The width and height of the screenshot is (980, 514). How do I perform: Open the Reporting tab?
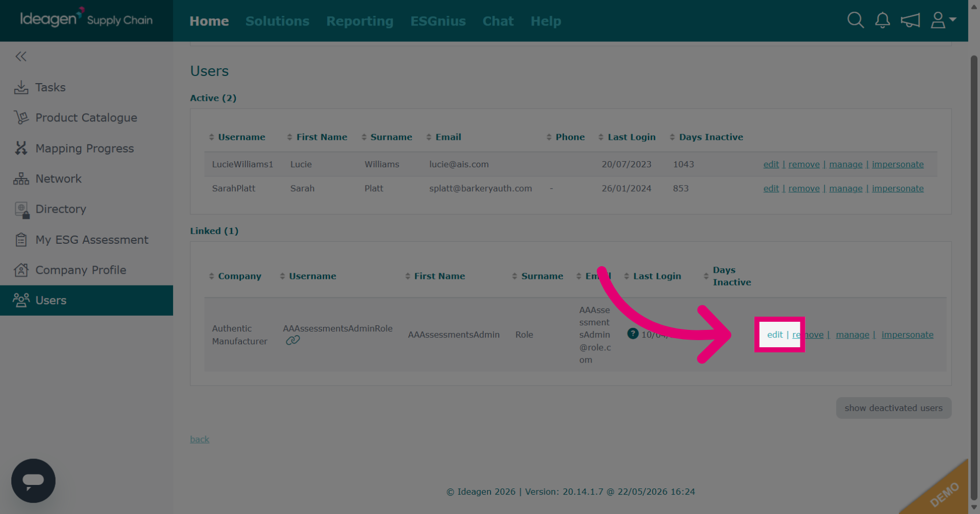click(x=360, y=21)
